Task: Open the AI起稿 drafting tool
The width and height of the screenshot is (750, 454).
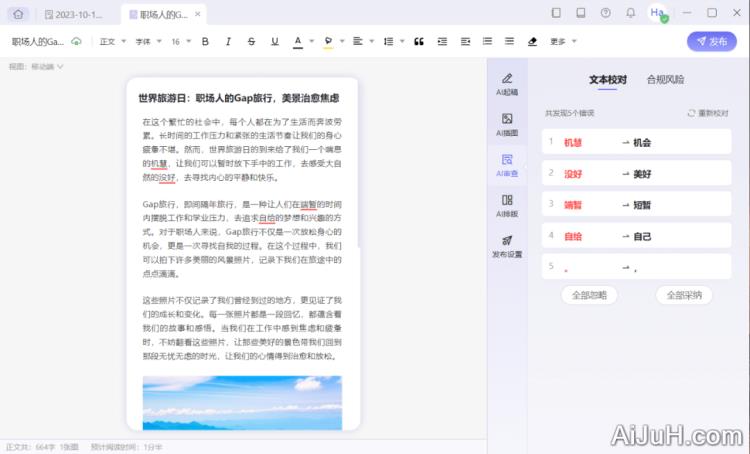Action: (x=507, y=84)
